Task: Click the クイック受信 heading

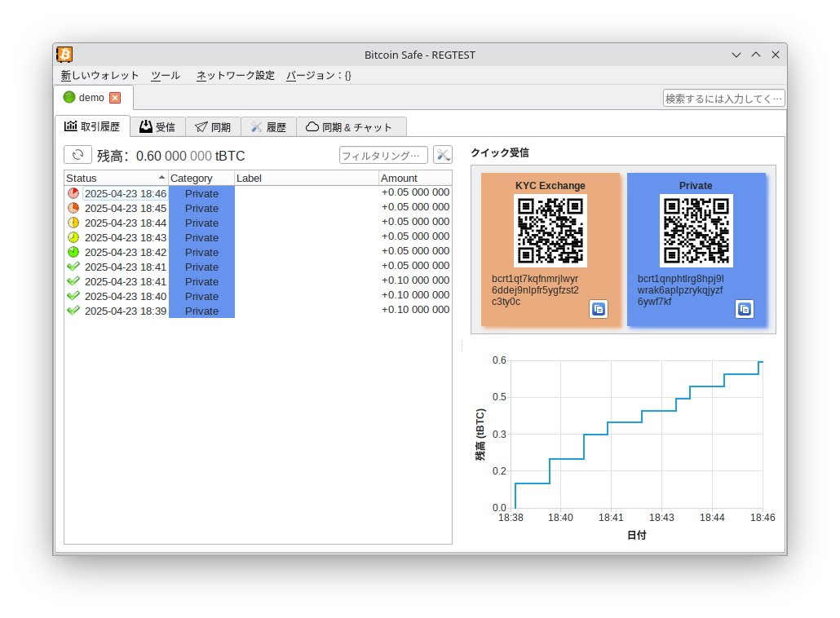Action: [x=500, y=152]
